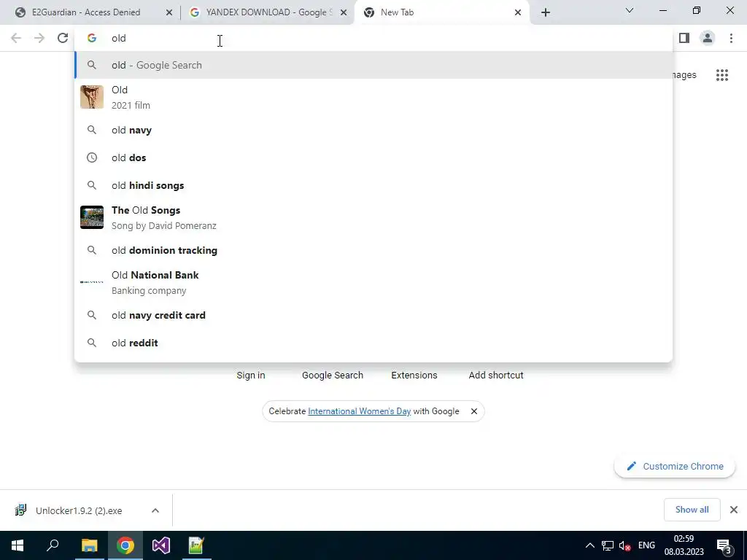Screen dimensions: 747x560
Task: Change the ENG input language
Action: pos(646,545)
